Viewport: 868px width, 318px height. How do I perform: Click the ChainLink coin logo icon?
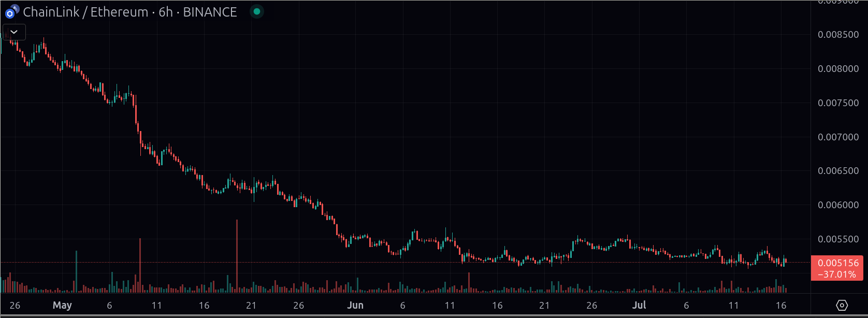[10, 12]
